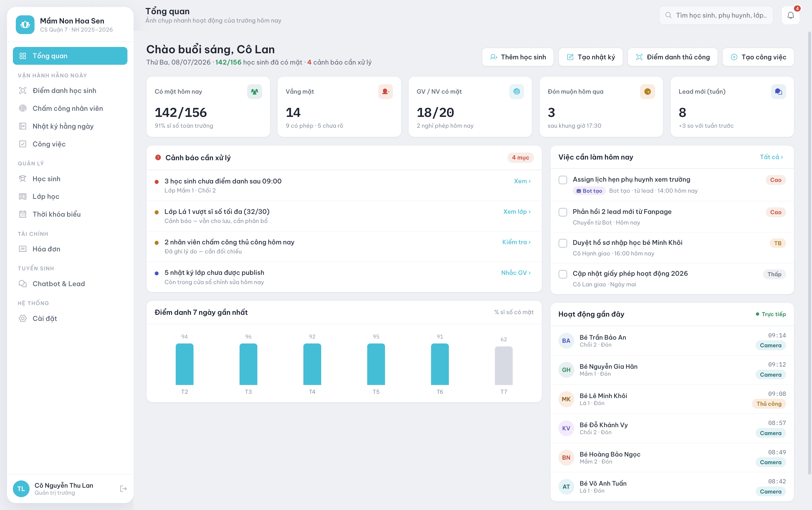Open Xem lớp for Lớp Lá 1 alert

pos(517,211)
